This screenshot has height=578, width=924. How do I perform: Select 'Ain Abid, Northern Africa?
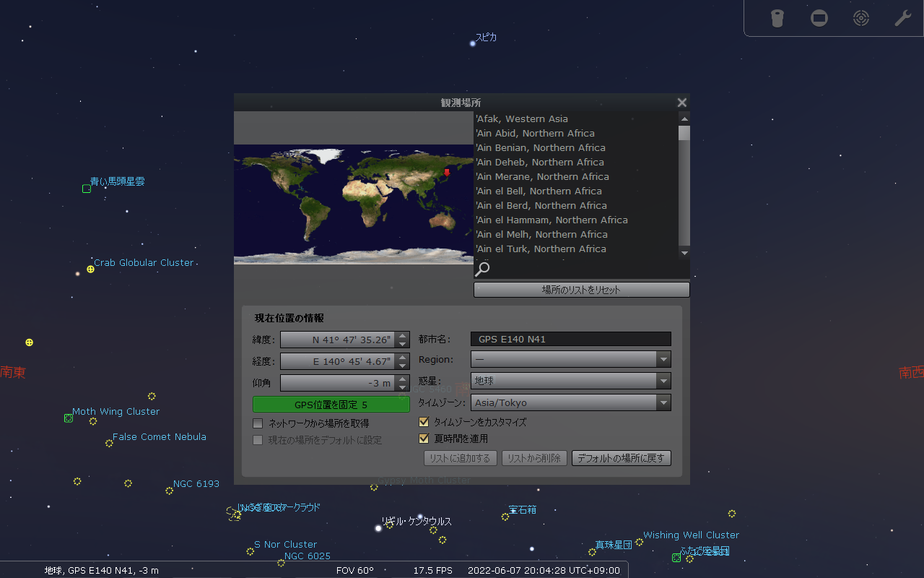point(576,133)
